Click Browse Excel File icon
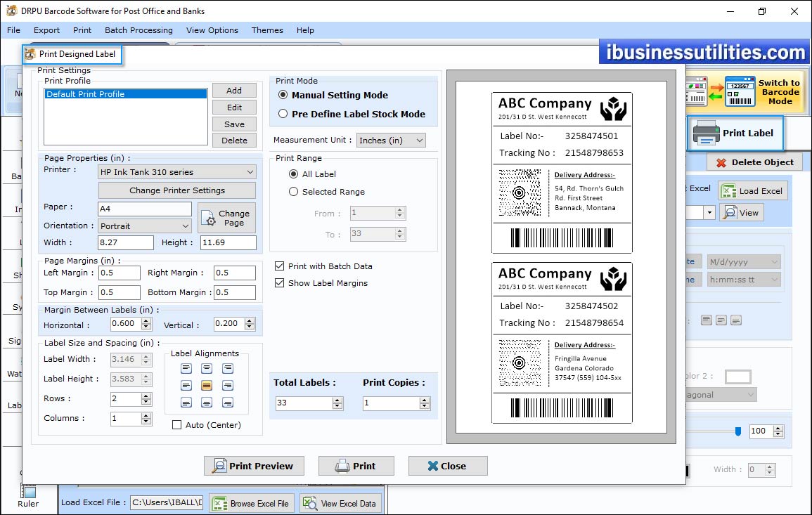Image resolution: width=812 pixels, height=515 pixels. coord(220,503)
